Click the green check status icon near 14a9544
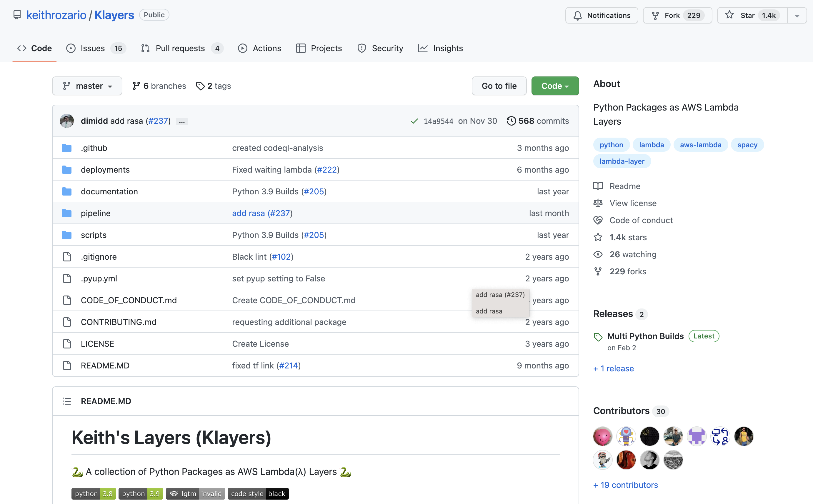This screenshot has height=504, width=813. tap(414, 121)
